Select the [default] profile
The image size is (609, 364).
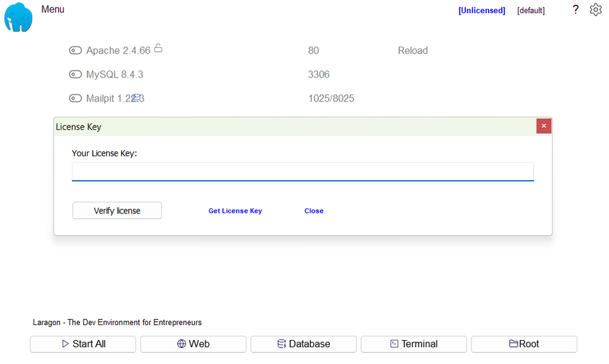point(530,10)
